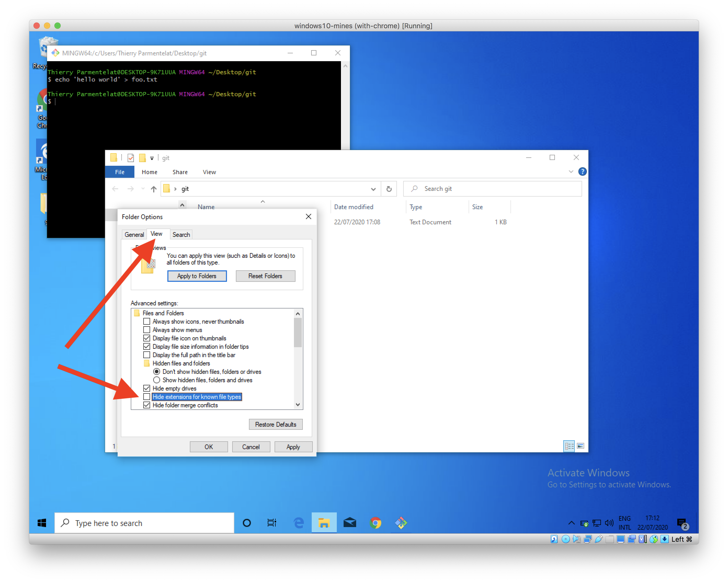This screenshot has width=728, height=583.
Task: Open the recent locations dropdown arrow
Action: click(x=143, y=189)
